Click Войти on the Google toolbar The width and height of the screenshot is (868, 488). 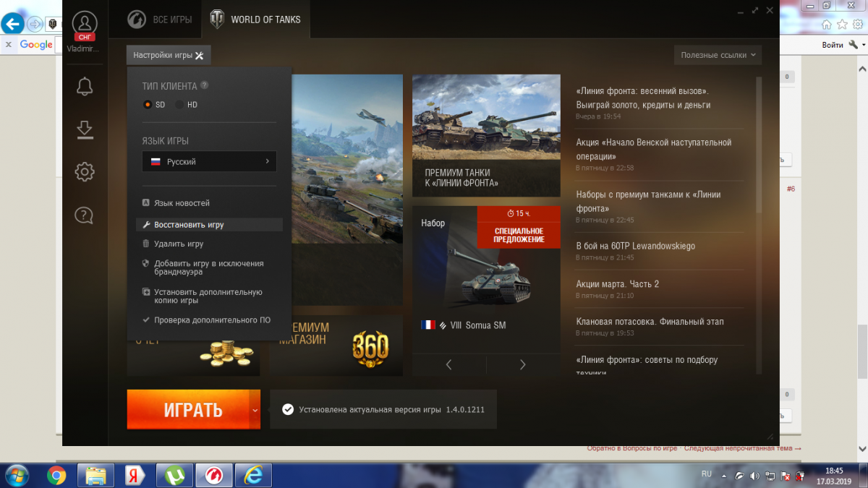pyautogui.click(x=833, y=45)
